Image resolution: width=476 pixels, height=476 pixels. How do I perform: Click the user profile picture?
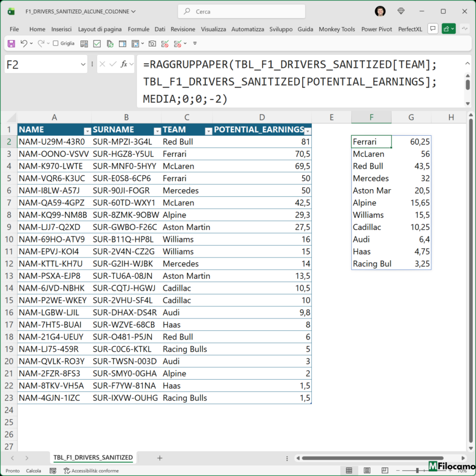click(x=380, y=11)
